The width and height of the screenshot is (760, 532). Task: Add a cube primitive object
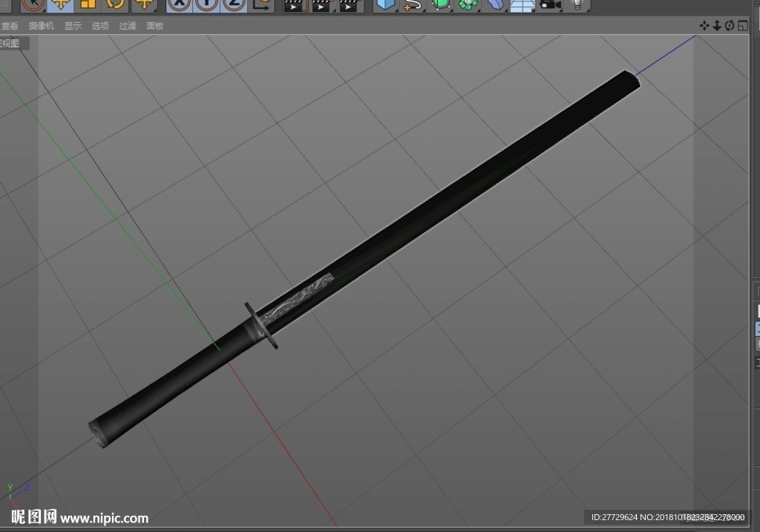386,4
